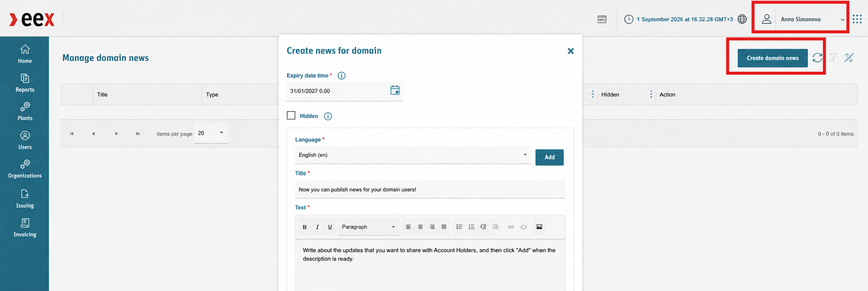This screenshot has width=868, height=291.
Task: Click the Add language button
Action: point(550,157)
